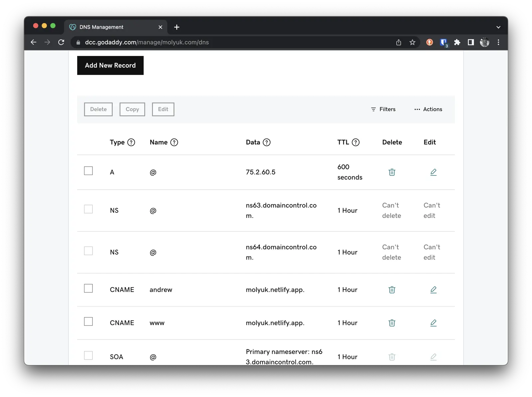Open the Name column help tooltip
The image size is (532, 397).
(x=174, y=142)
